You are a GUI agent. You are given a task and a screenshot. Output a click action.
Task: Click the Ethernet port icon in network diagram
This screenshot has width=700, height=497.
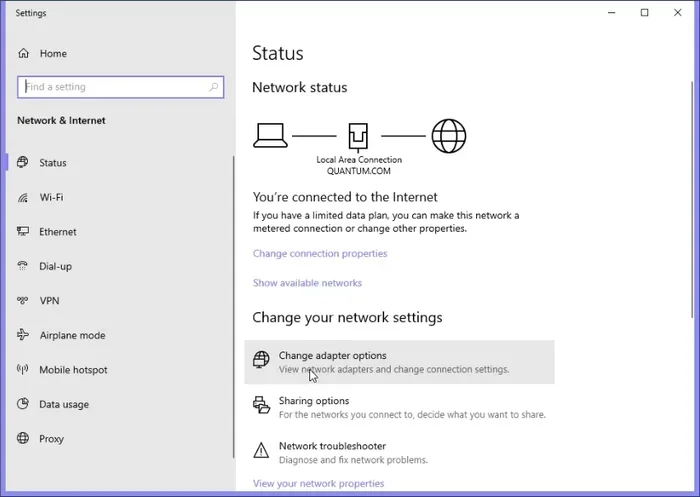pos(358,136)
